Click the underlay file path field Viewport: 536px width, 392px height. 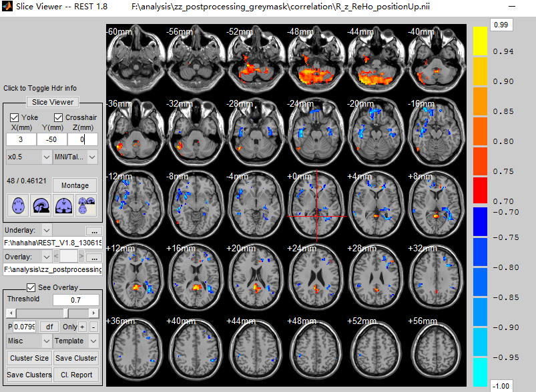[x=53, y=243]
